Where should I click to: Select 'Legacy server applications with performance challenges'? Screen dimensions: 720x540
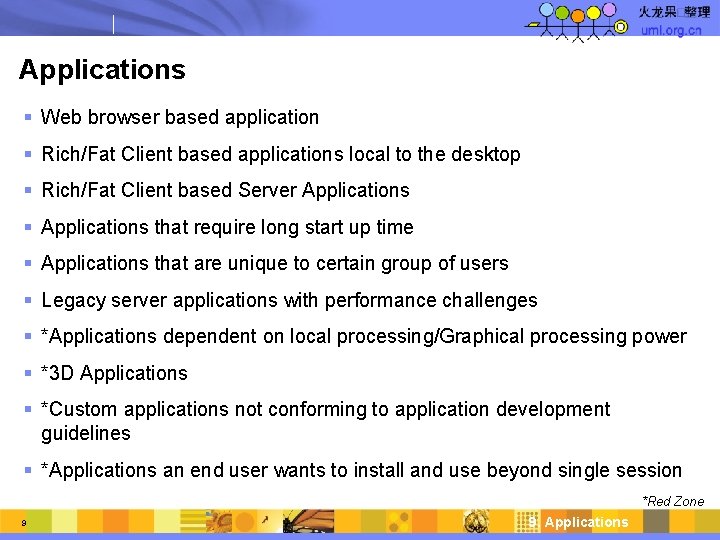point(289,300)
